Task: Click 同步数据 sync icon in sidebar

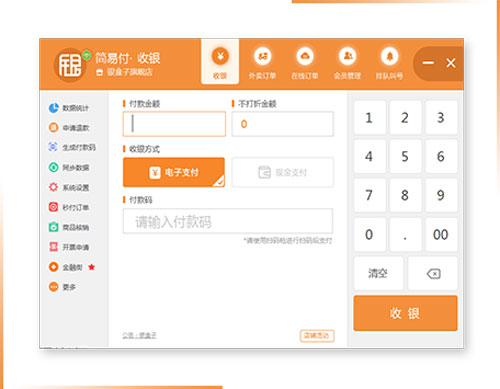Action: (53, 167)
